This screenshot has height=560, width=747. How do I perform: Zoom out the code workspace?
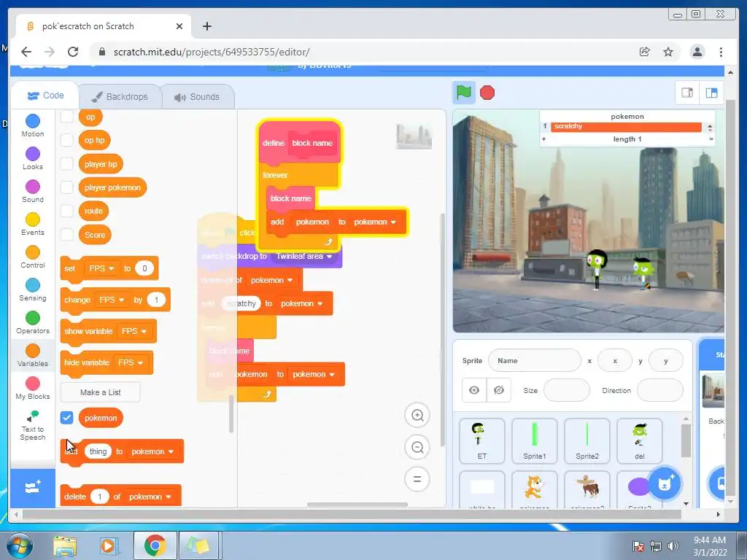[x=417, y=447]
